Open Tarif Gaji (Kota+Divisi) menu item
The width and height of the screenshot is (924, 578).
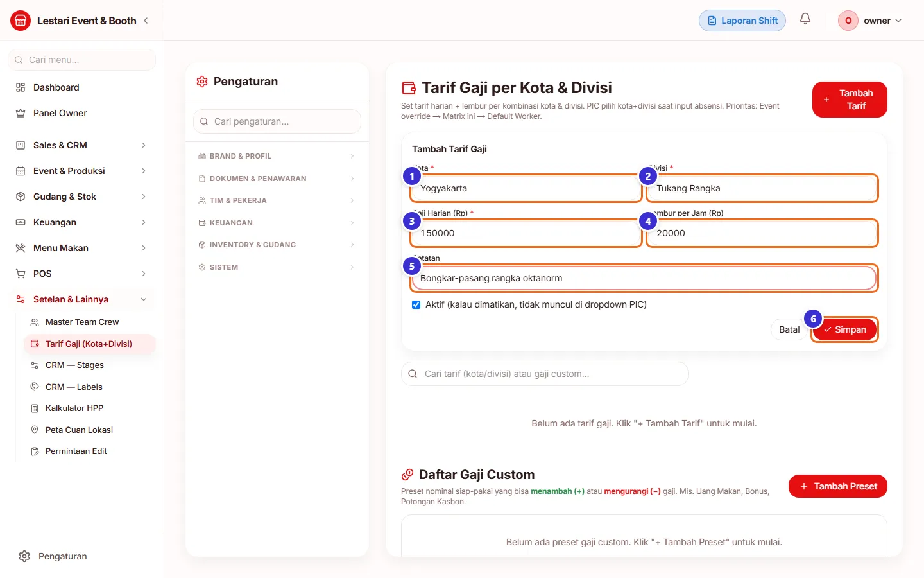[x=90, y=344]
